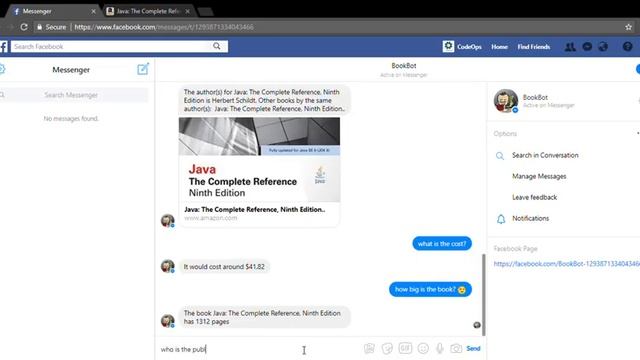
Task: Click the BookBot avatar beside the 1312 pages message
Action: coord(167,321)
